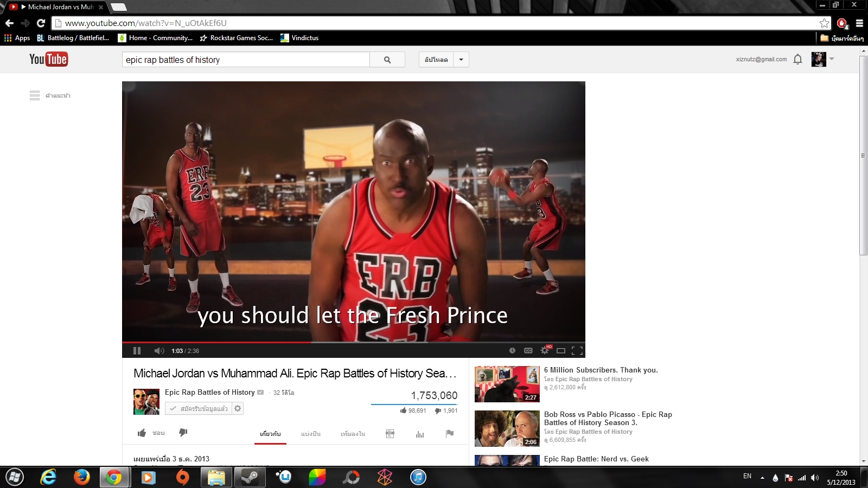Screen dimensions: 868x488
Task: Open subscription settings gear
Action: pyautogui.click(x=238, y=408)
